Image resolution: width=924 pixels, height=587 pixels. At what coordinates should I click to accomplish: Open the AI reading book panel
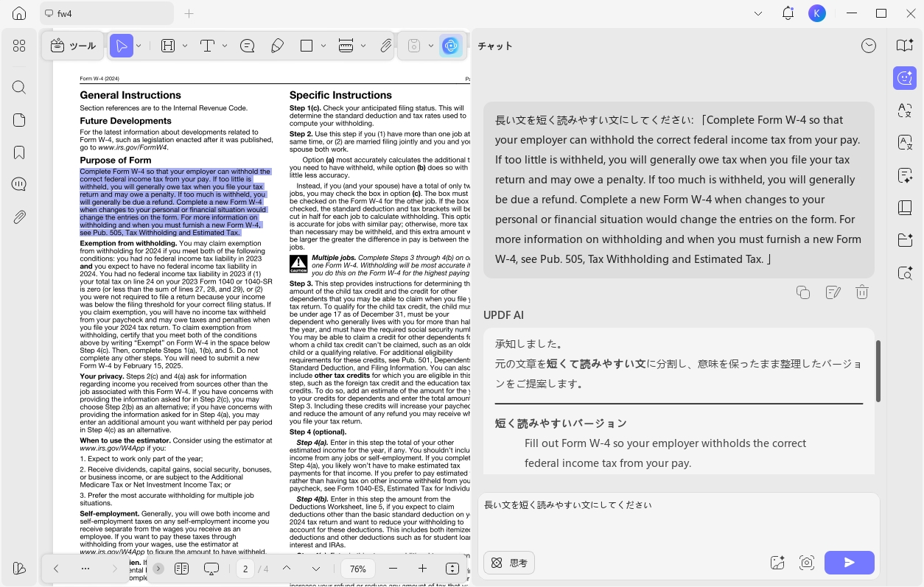pyautogui.click(x=905, y=46)
